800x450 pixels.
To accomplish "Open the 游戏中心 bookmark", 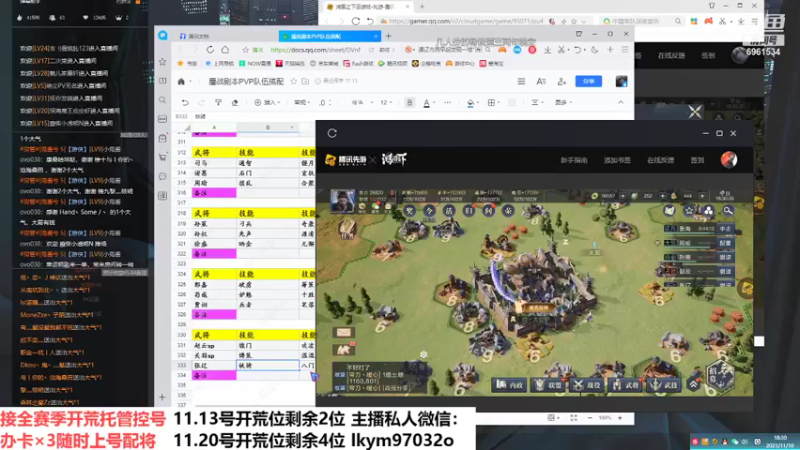I will (x=460, y=64).
